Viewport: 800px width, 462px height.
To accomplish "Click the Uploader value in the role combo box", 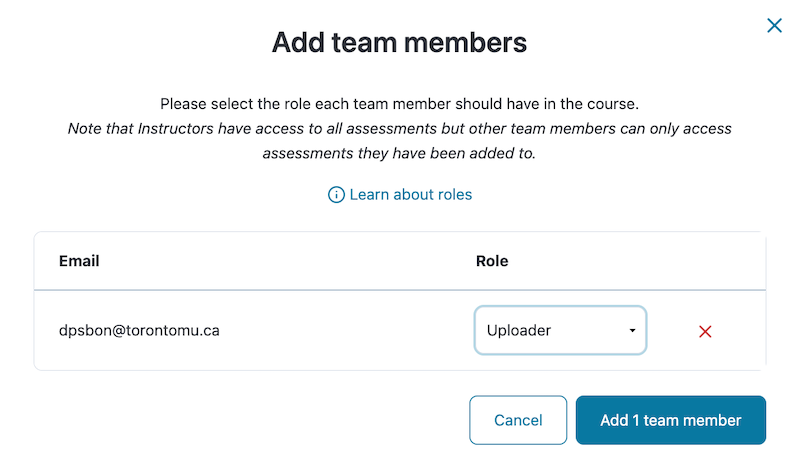I will point(519,331).
